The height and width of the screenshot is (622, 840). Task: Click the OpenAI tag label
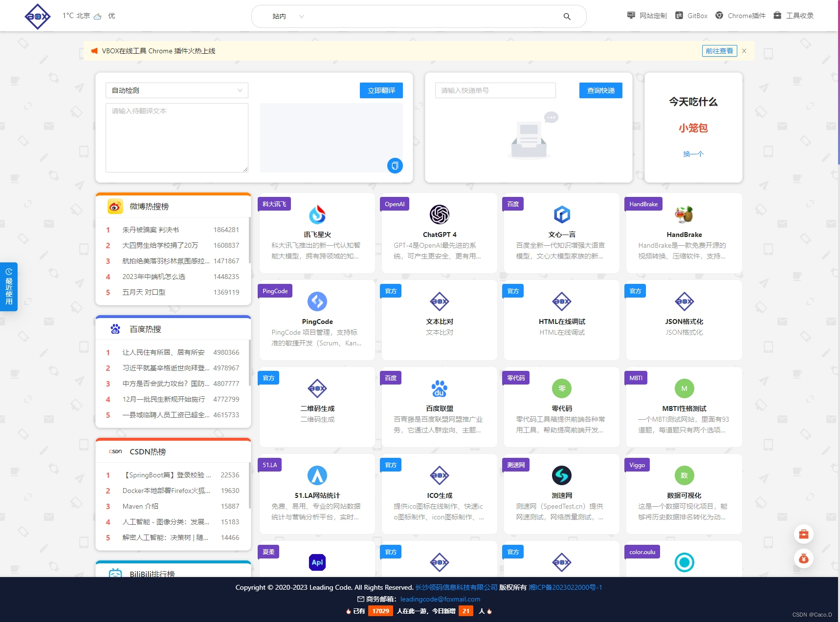point(395,204)
